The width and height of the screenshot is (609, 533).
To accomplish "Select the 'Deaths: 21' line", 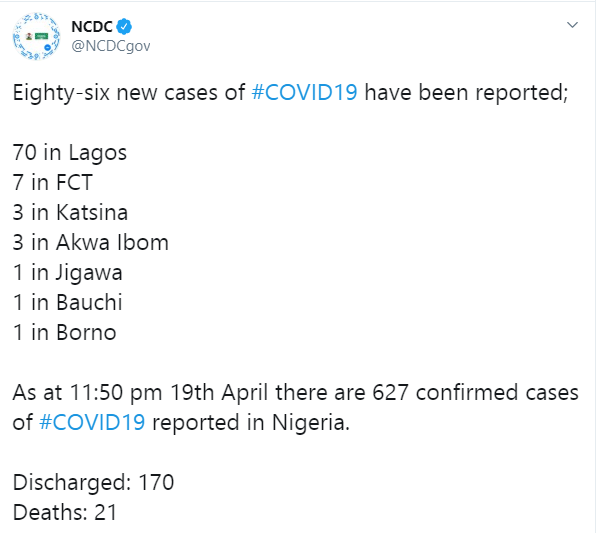I will pyautogui.click(x=65, y=512).
